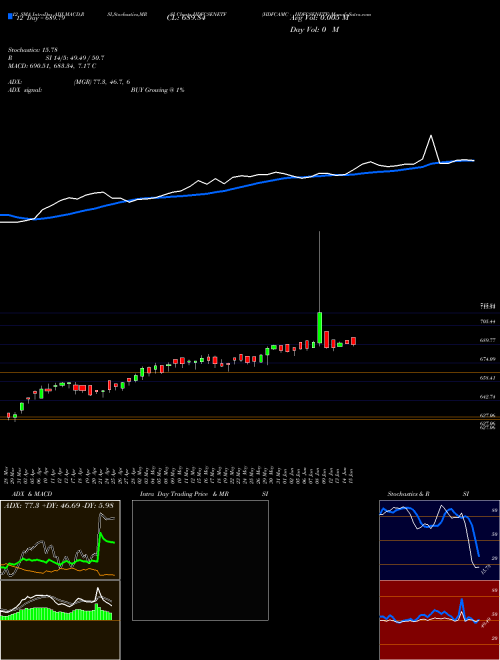Click the tall green spike candlestick

click(x=319, y=327)
